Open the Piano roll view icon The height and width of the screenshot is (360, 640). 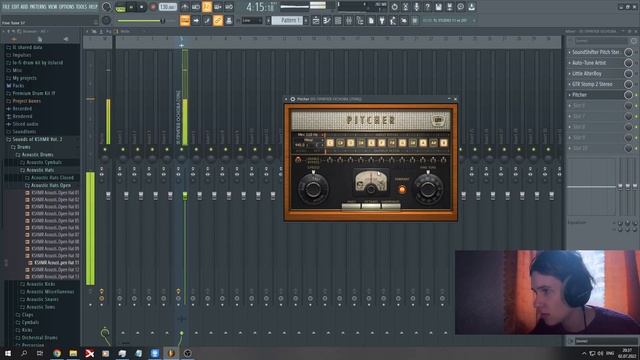pos(327,20)
